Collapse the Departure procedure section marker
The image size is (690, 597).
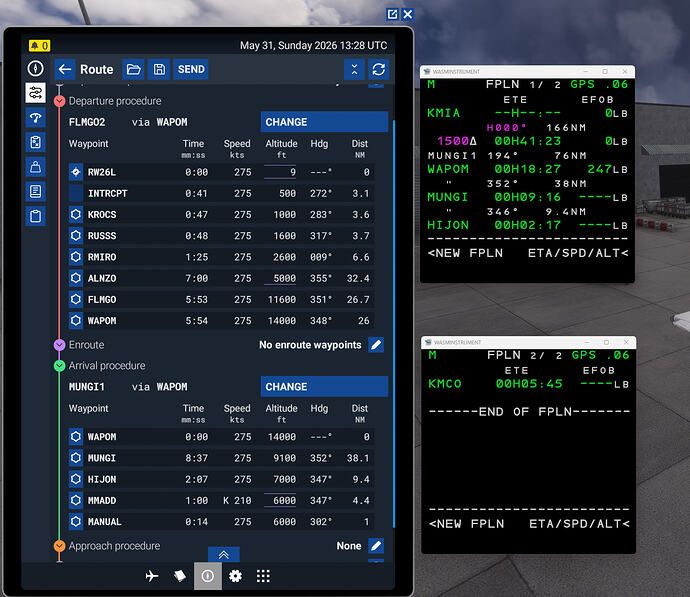pos(59,101)
